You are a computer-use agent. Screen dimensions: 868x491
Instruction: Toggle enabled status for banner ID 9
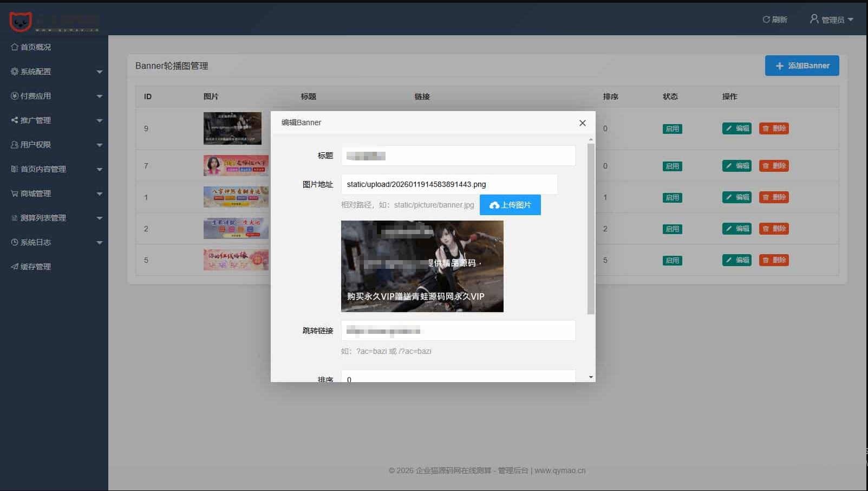672,129
